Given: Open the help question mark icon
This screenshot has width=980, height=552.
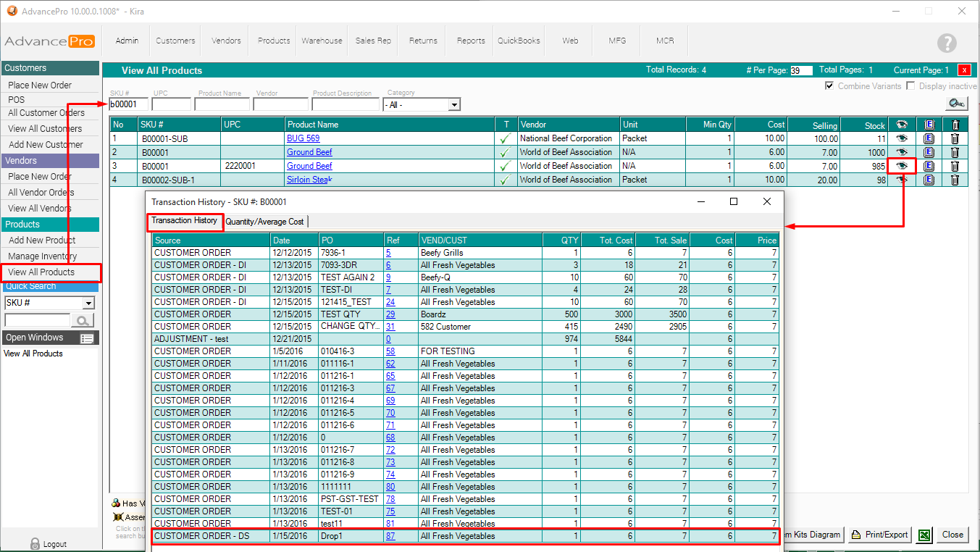Looking at the screenshot, I should (x=947, y=43).
